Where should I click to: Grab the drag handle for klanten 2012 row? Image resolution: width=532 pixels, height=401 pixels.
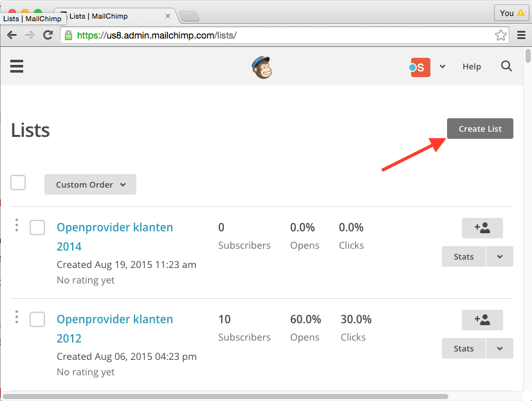tap(17, 317)
